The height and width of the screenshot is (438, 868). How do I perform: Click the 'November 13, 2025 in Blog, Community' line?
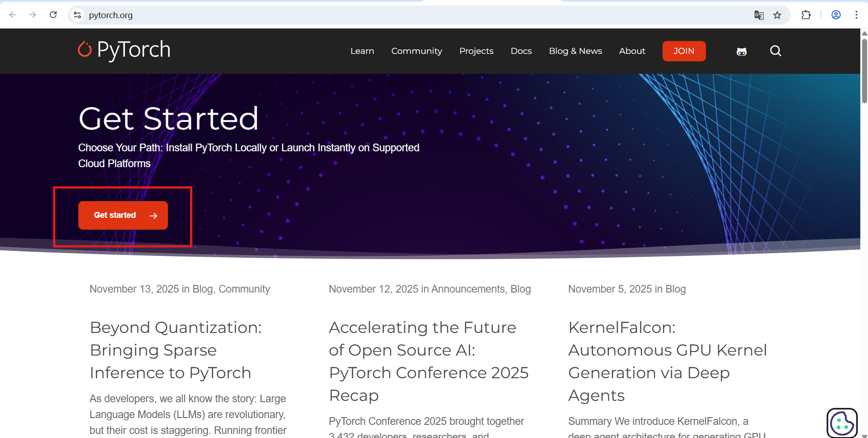180,289
